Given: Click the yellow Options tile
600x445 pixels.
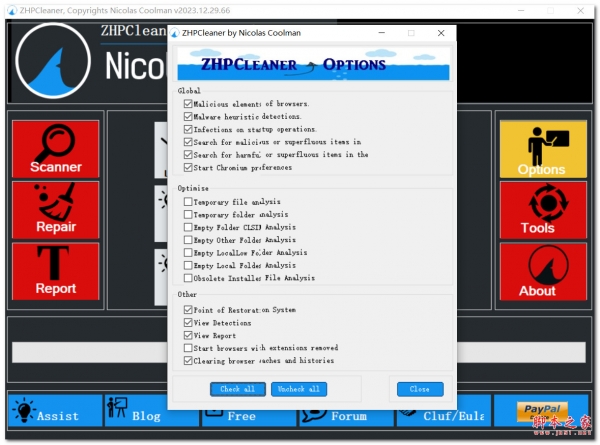Looking at the screenshot, I should (543, 149).
